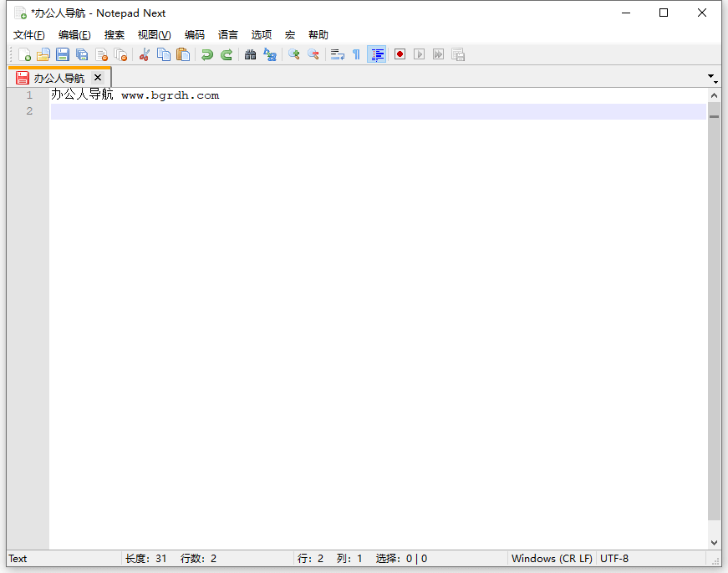Toggle the indent guide button
Screen dimensions: 728x573
click(377, 54)
